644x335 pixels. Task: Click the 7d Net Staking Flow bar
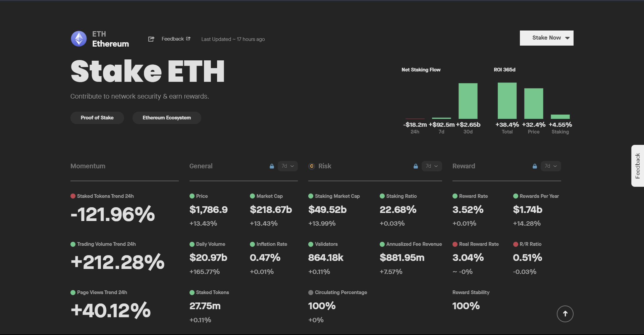[441, 118]
